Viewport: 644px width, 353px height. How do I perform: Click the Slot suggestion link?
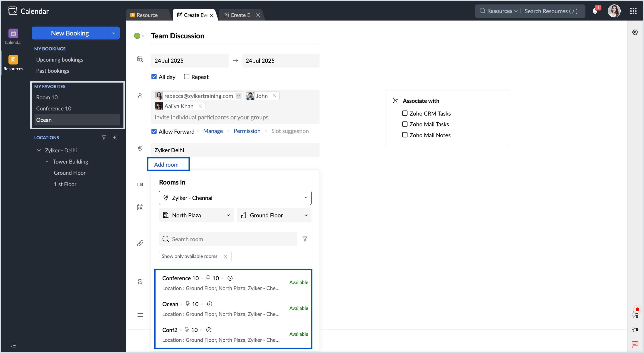(x=290, y=131)
